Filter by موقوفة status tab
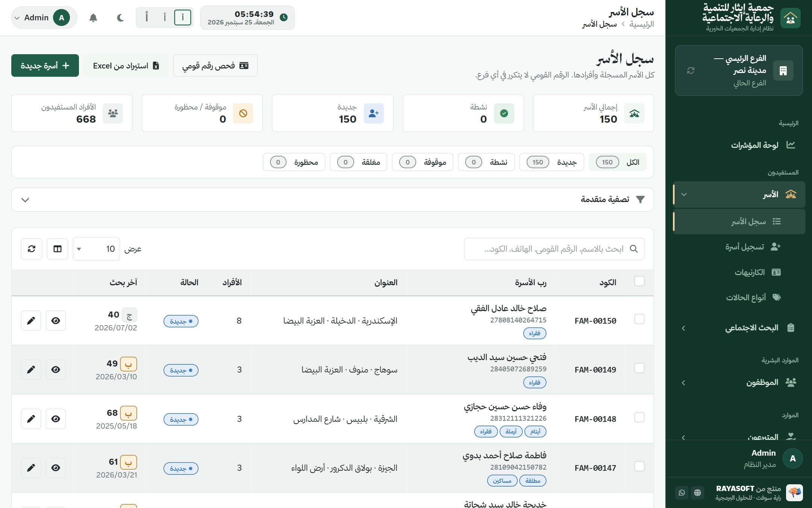 click(x=423, y=162)
